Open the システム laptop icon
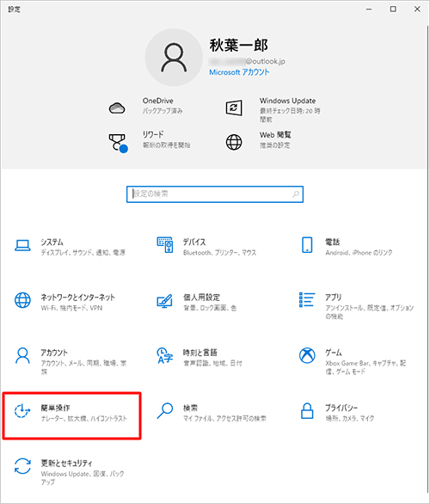 coord(22,246)
